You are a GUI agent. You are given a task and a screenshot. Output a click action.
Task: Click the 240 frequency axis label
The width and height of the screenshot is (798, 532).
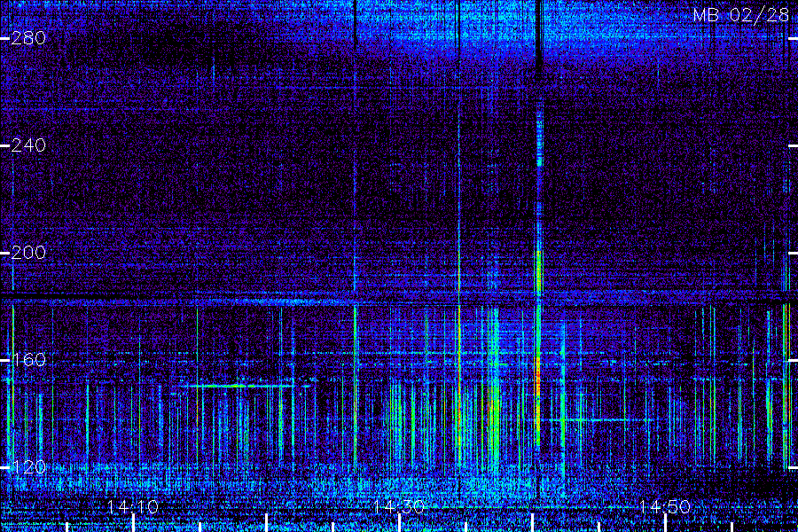pyautogui.click(x=28, y=145)
